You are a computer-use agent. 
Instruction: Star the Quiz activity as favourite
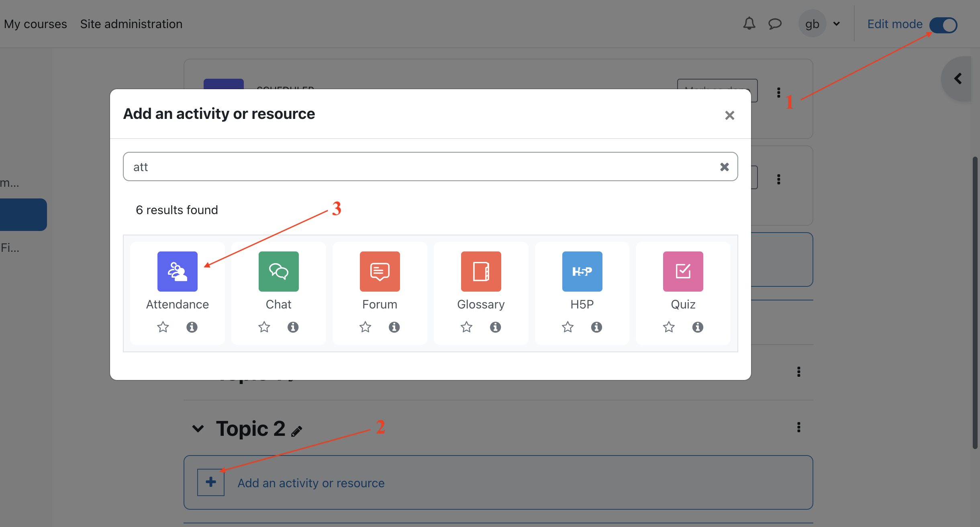pyautogui.click(x=669, y=327)
